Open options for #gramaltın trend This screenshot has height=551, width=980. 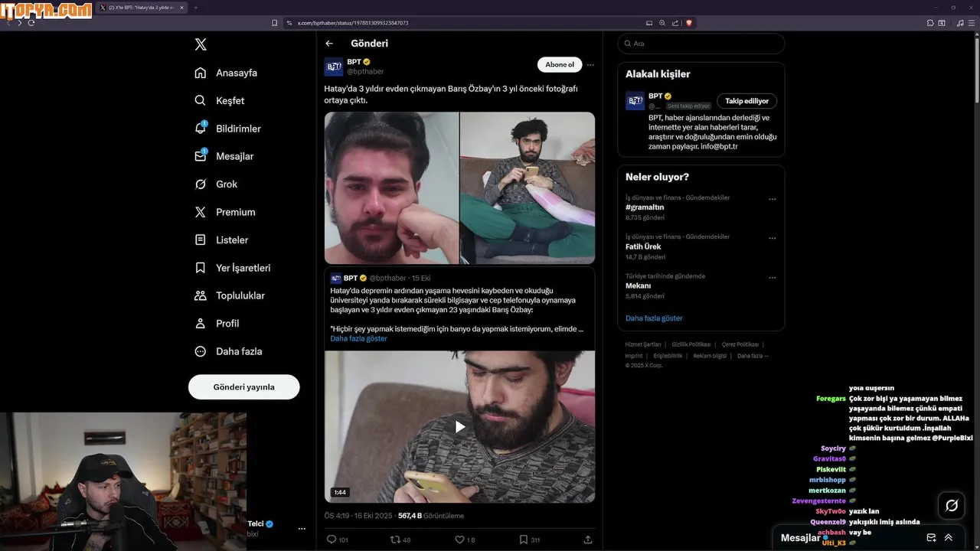point(772,199)
